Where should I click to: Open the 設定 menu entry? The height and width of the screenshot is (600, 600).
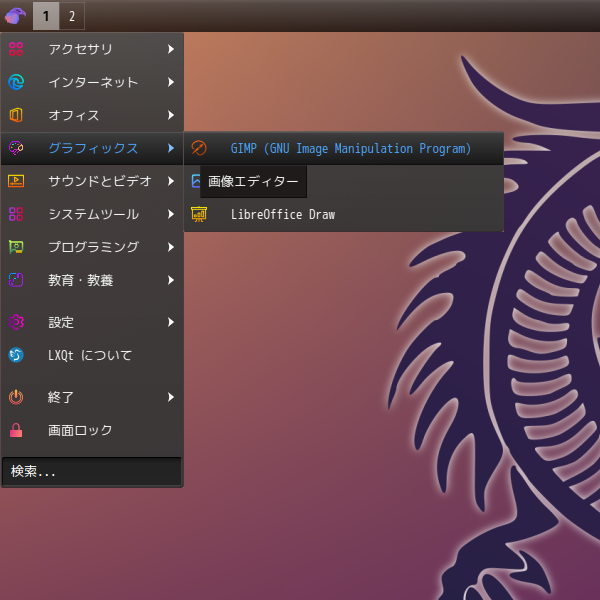click(92, 322)
